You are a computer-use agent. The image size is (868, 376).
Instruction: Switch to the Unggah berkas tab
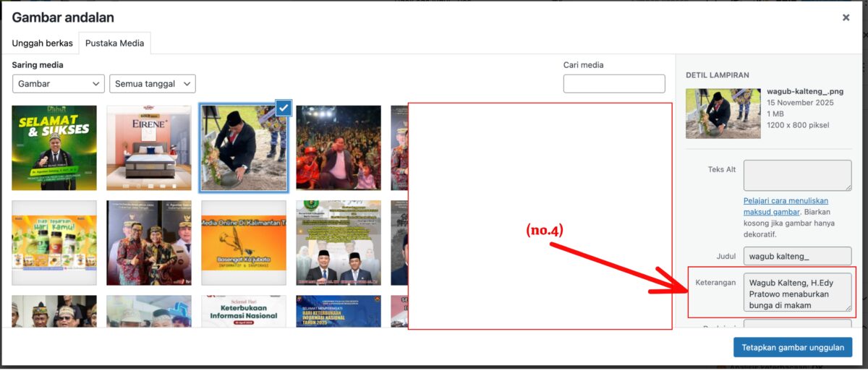click(x=42, y=43)
